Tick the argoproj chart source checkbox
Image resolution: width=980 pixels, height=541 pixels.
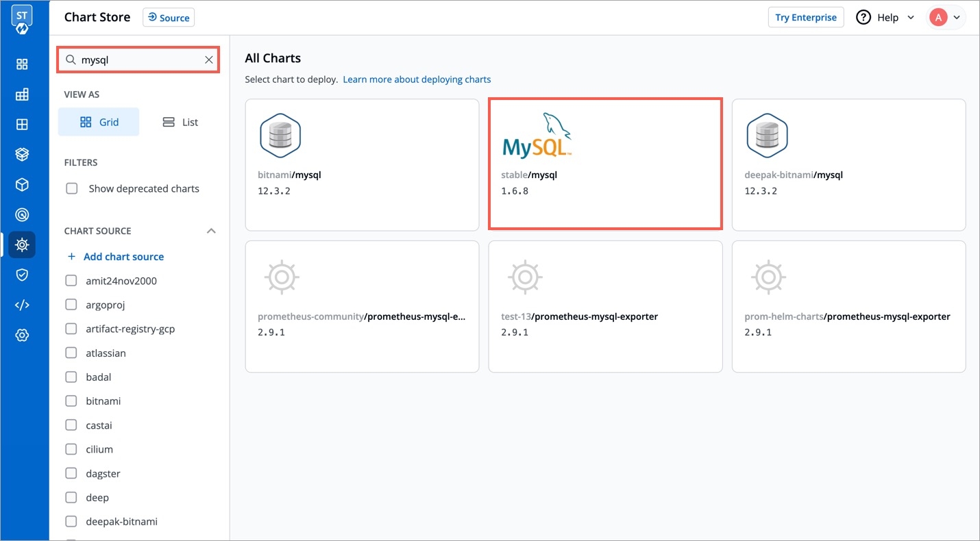[71, 305]
